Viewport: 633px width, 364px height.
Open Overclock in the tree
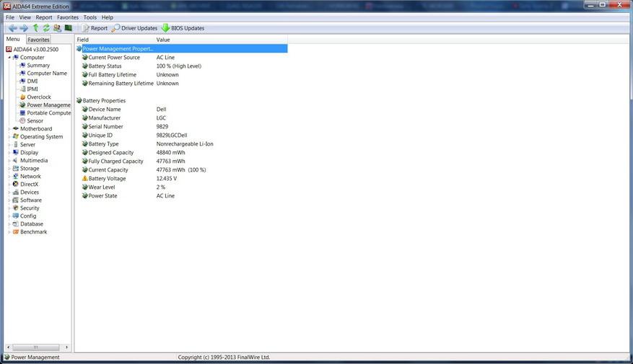39,97
